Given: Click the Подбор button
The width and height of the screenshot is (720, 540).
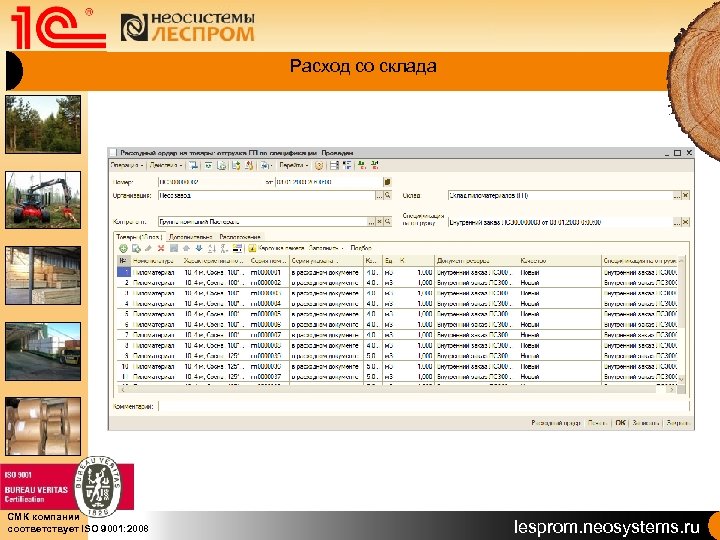Looking at the screenshot, I should (361, 248).
